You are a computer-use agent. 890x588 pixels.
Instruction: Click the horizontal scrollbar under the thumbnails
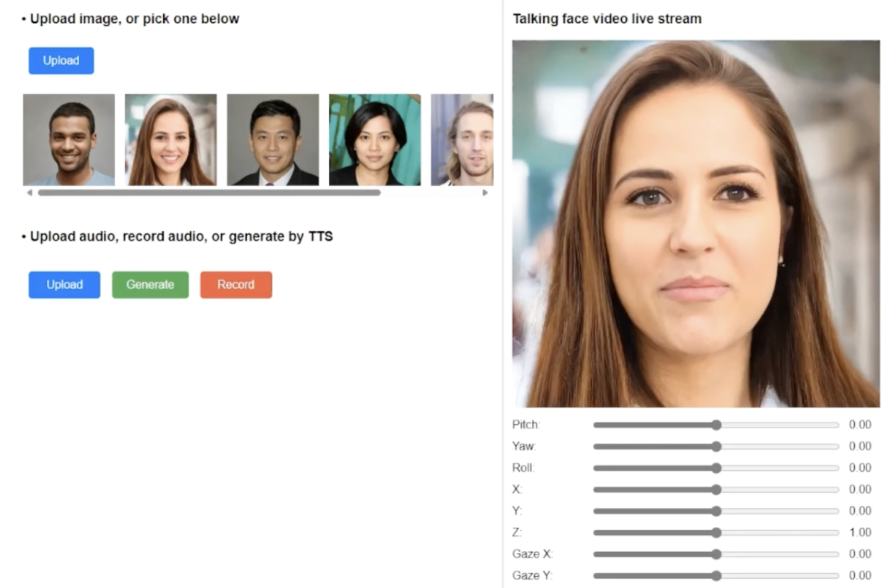(209, 193)
